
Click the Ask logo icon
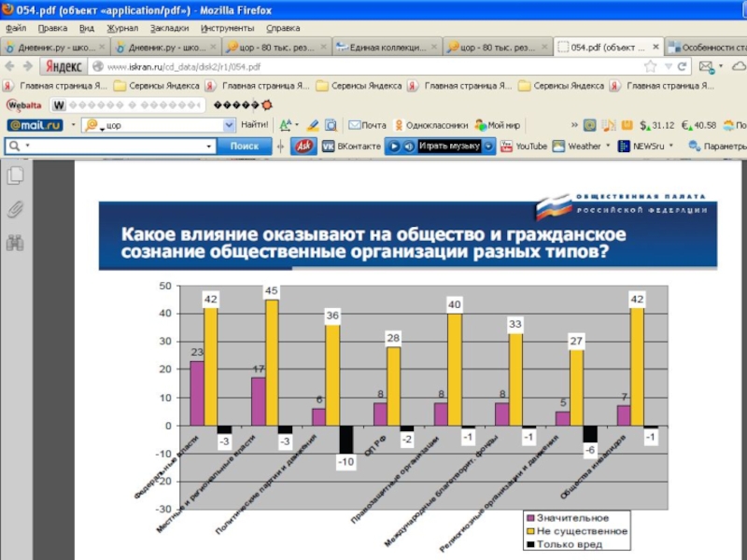pos(303,147)
